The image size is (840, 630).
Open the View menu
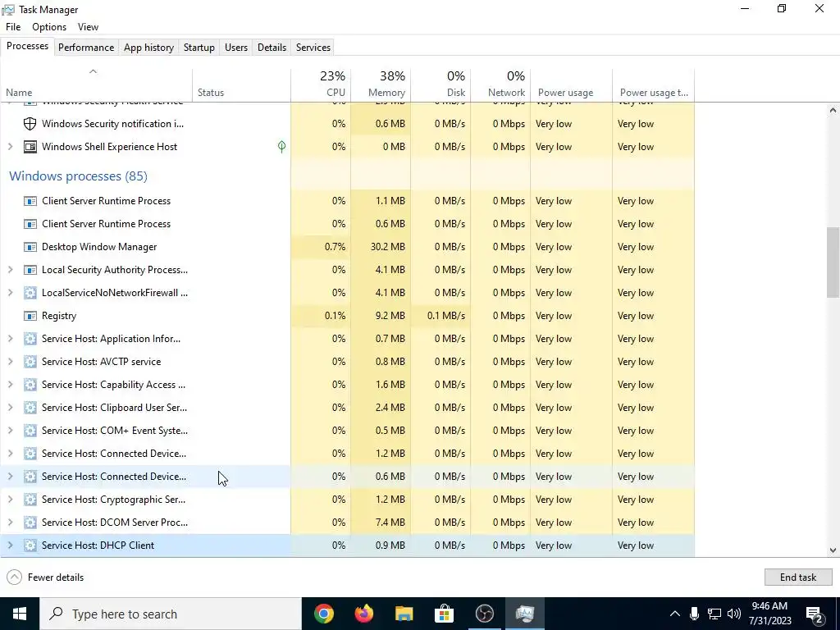click(88, 27)
